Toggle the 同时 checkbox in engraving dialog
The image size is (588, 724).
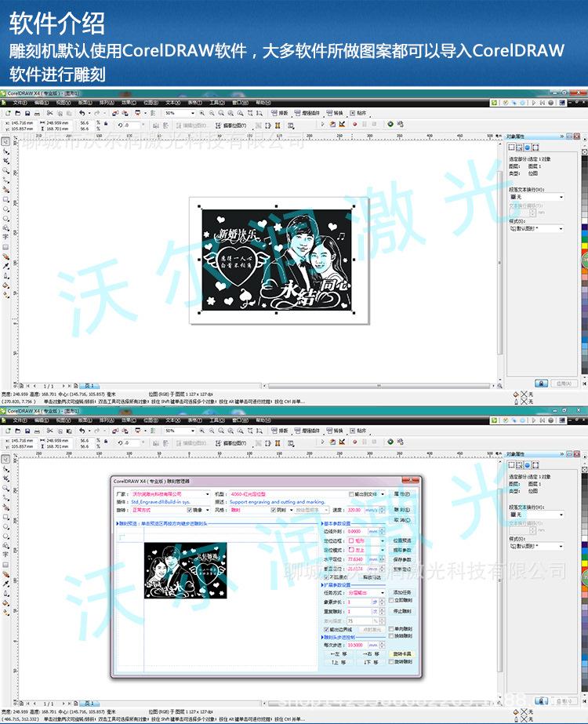[274, 510]
